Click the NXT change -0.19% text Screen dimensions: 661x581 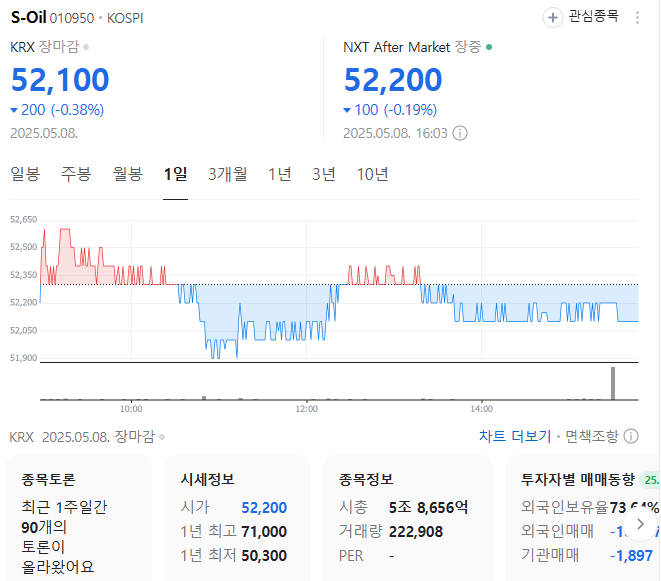[410, 110]
